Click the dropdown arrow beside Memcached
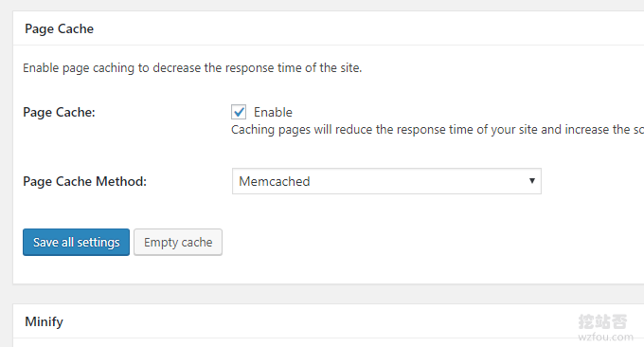644x347 pixels. pyautogui.click(x=532, y=180)
